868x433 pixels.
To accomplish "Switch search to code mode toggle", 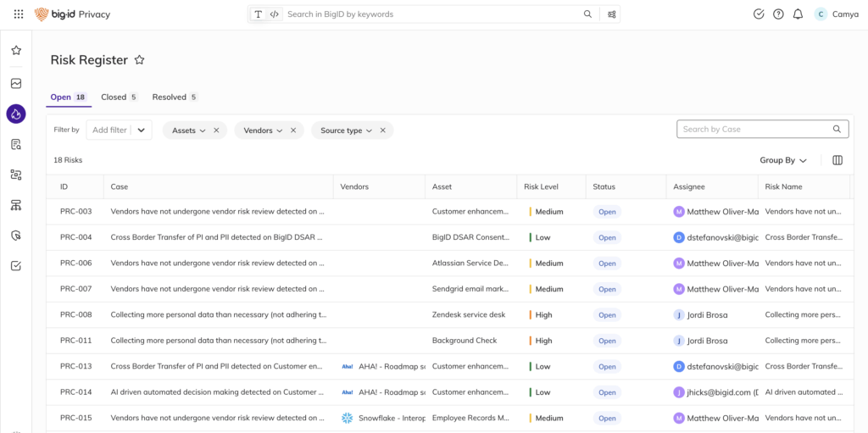I will (274, 14).
